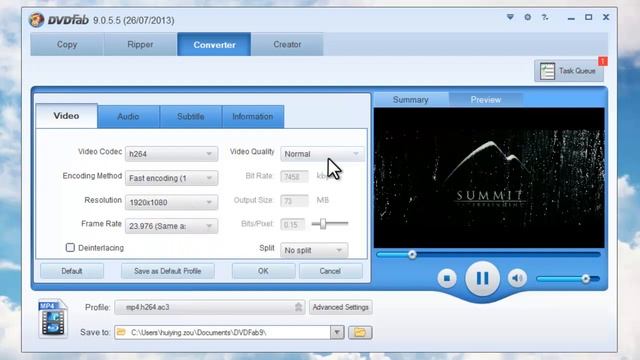Switch to the Ripper module tab
The image size is (640, 360).
[x=140, y=44]
